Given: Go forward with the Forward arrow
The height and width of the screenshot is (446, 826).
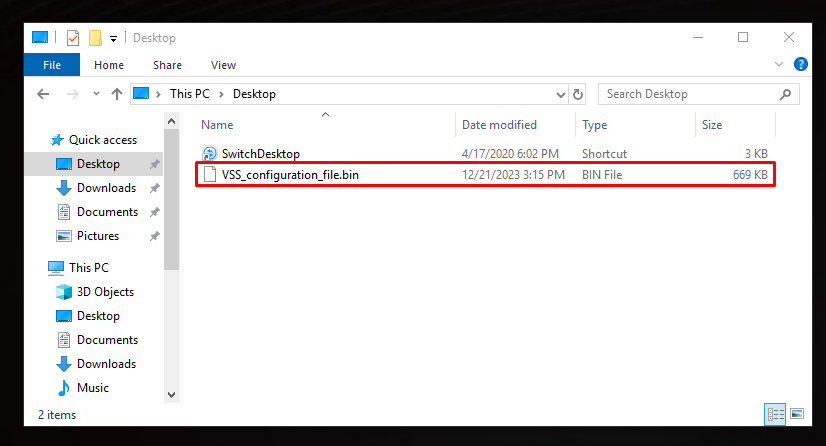Looking at the screenshot, I should click(x=73, y=94).
